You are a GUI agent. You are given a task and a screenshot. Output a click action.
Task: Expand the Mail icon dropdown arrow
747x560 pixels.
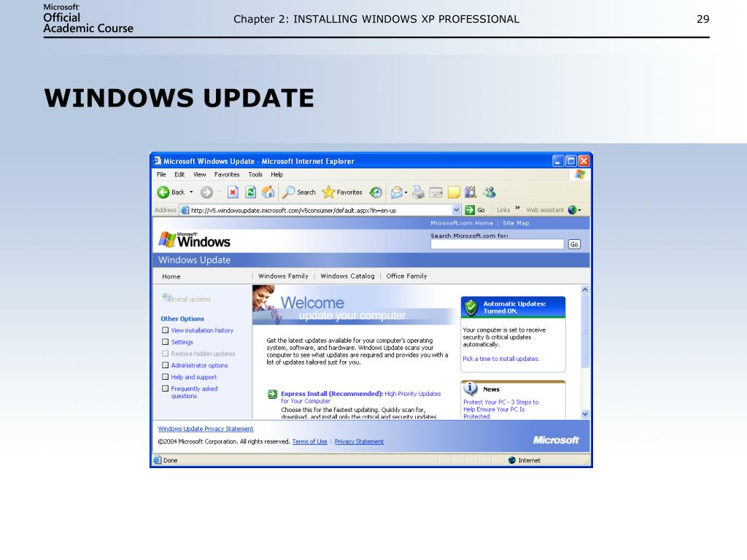coord(406,192)
